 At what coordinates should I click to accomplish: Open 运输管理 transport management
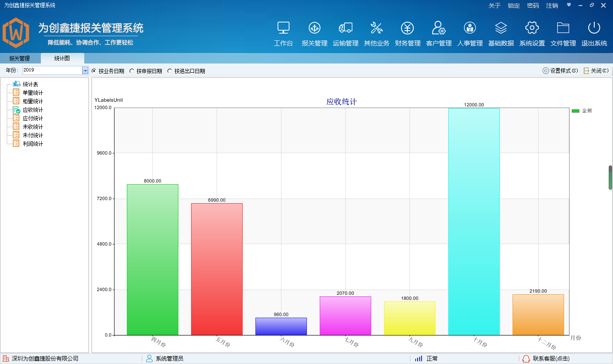(345, 33)
